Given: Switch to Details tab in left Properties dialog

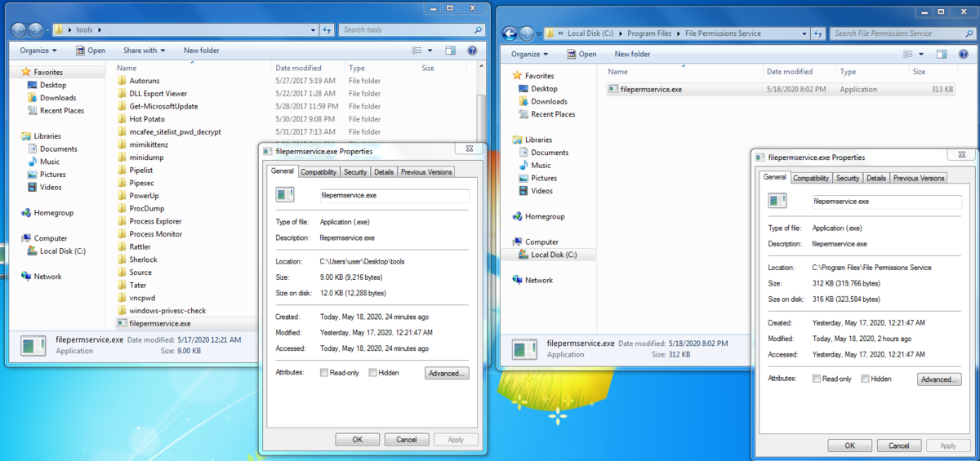Looking at the screenshot, I should (384, 172).
